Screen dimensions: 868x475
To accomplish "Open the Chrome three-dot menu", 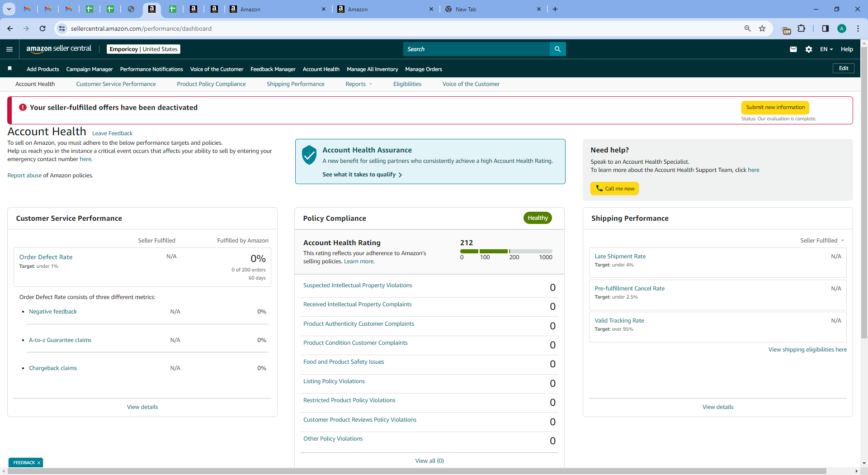I will [858, 28].
